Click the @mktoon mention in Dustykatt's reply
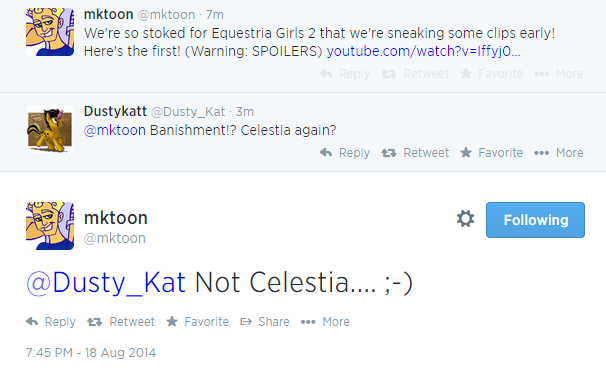This screenshot has height=377, width=606. 114,130
